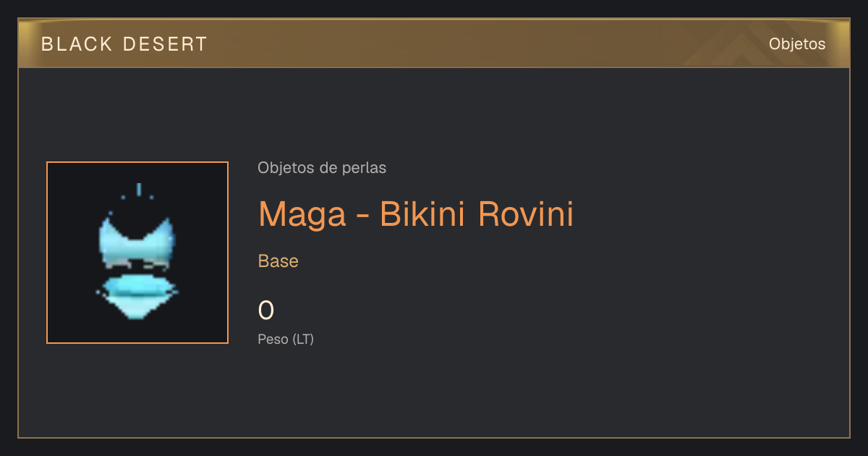Image resolution: width=868 pixels, height=456 pixels.
Task: Click the gold header banner center
Action: [434, 43]
